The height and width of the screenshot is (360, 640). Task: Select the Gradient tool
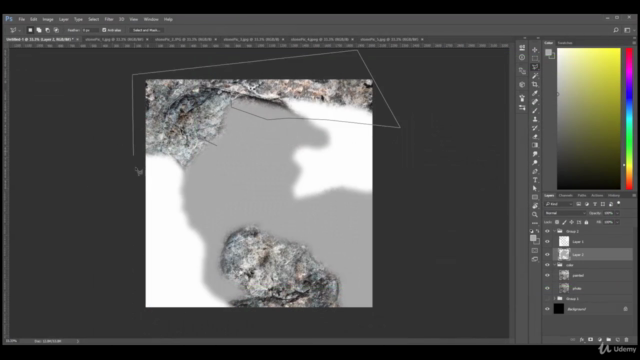click(535, 145)
